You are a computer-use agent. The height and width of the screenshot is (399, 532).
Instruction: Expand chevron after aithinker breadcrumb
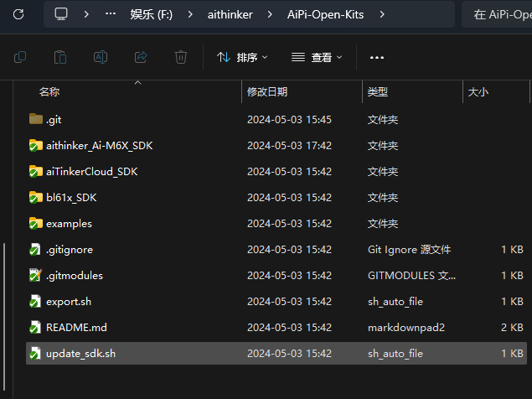point(270,14)
